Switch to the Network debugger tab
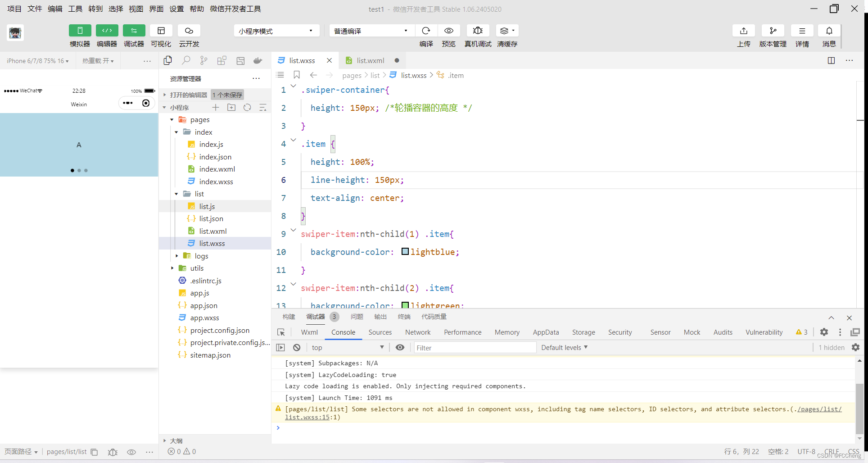This screenshot has height=463, width=868. 417,332
